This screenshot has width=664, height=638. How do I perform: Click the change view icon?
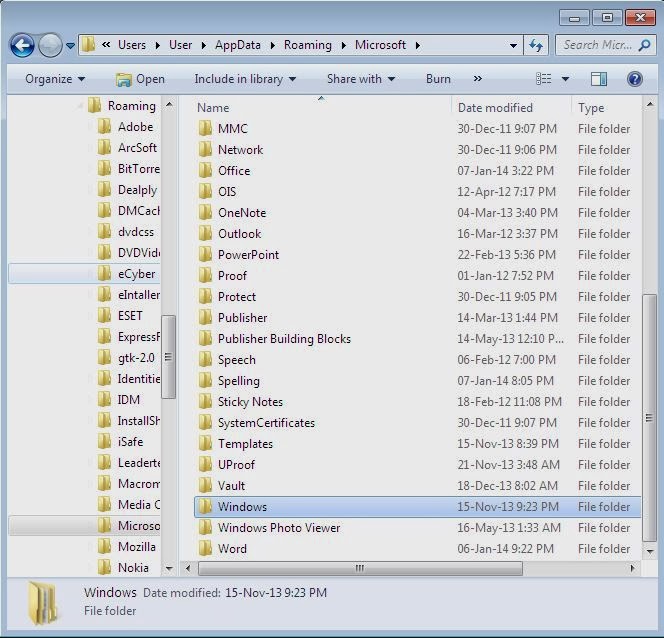(544, 79)
